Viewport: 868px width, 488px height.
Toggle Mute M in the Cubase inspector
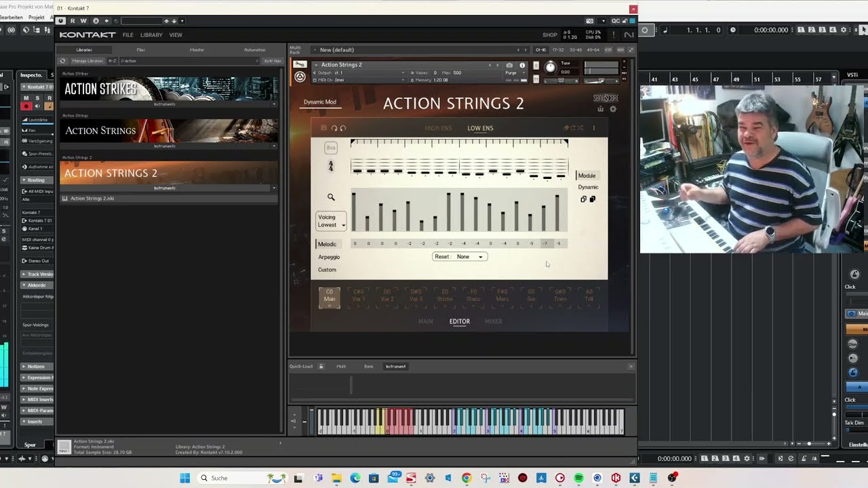pos(27,98)
